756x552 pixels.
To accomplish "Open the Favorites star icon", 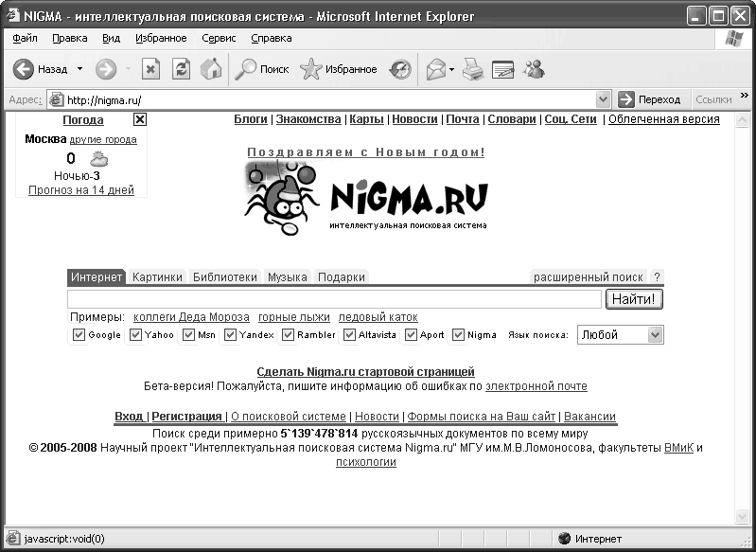I will 311,69.
